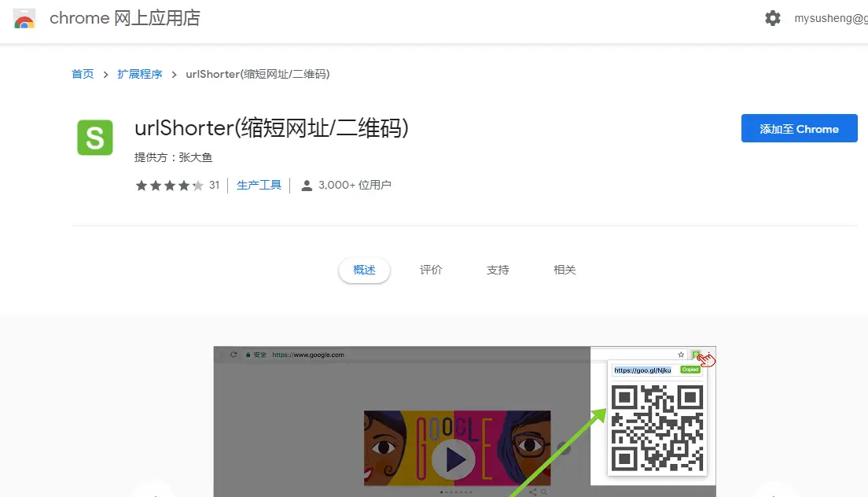Go to 首页 breadcrumb link
This screenshot has height=497, width=868.
pos(83,74)
